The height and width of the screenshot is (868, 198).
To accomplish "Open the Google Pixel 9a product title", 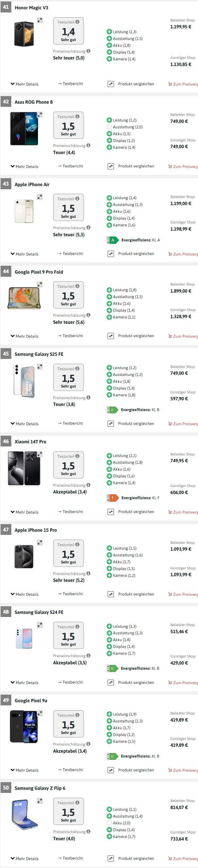I will 31,701.
